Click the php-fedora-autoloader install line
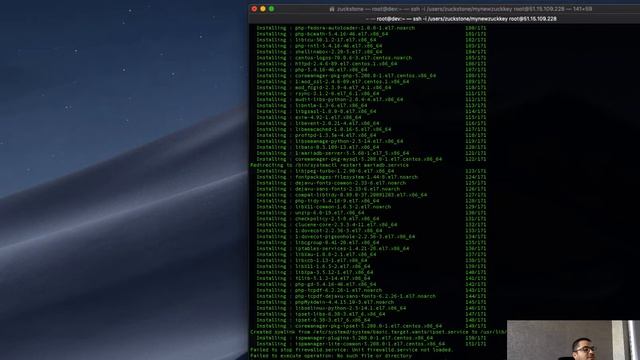The width and height of the screenshot is (640, 360). point(371,28)
